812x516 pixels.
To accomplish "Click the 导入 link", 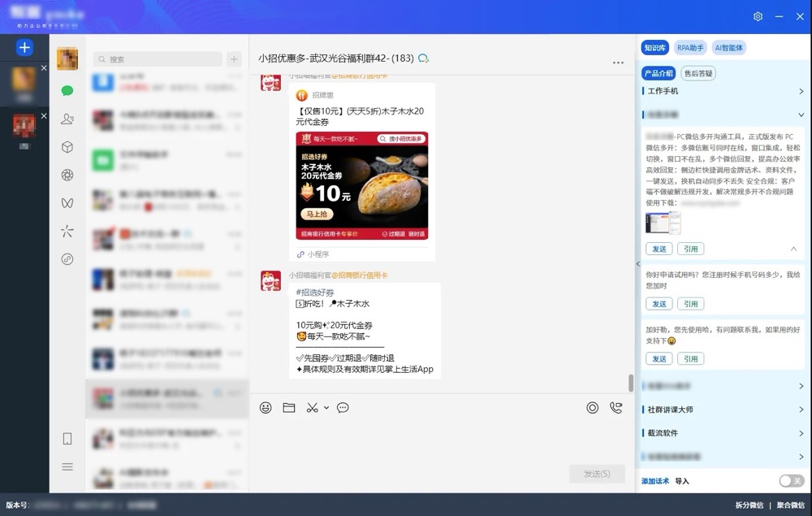I will pos(682,481).
